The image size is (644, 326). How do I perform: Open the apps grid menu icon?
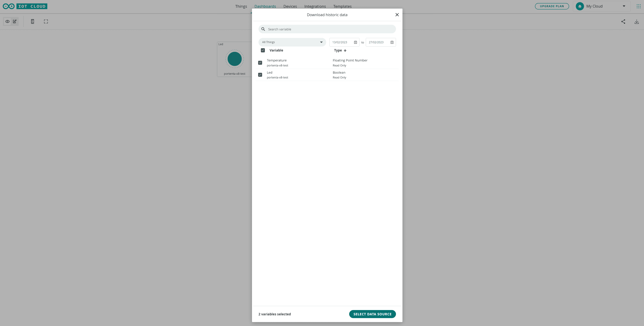click(639, 6)
